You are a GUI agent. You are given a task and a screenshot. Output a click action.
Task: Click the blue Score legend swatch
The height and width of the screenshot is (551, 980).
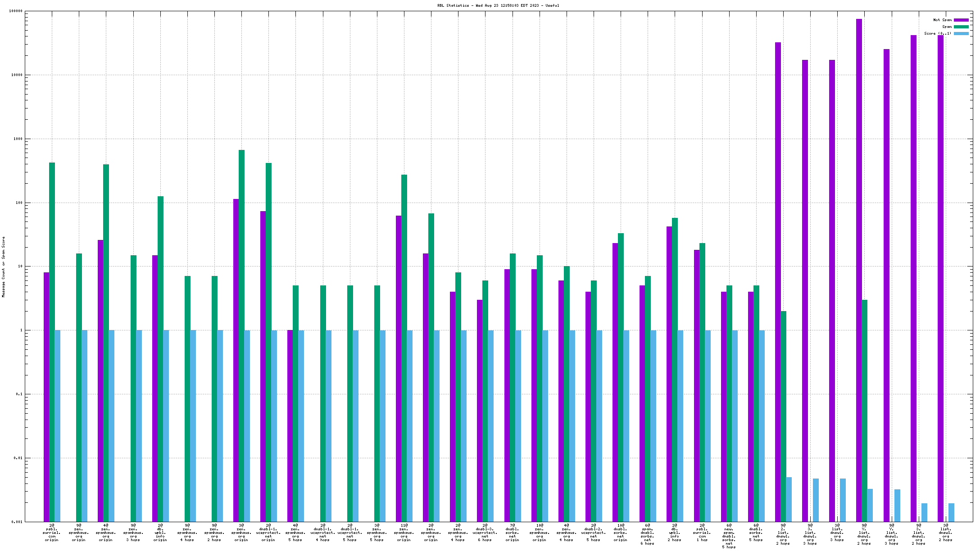(961, 34)
